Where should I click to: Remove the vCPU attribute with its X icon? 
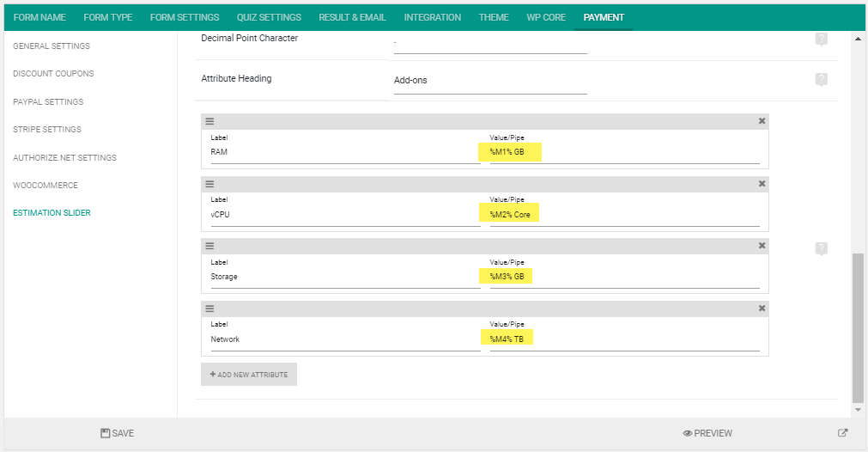(x=762, y=183)
